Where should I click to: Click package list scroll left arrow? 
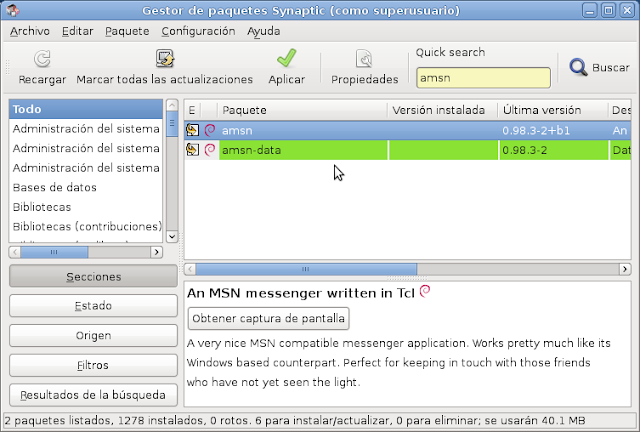pyautogui.click(x=190, y=269)
